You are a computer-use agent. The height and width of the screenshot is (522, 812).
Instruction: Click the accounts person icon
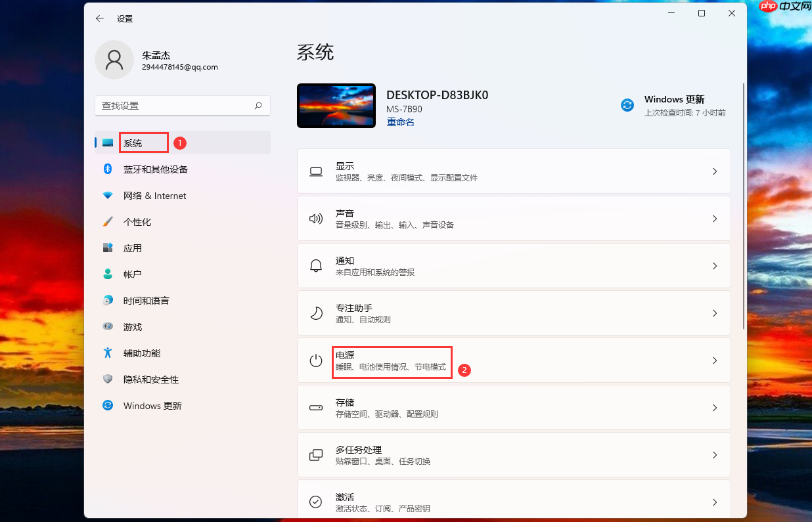tap(107, 274)
